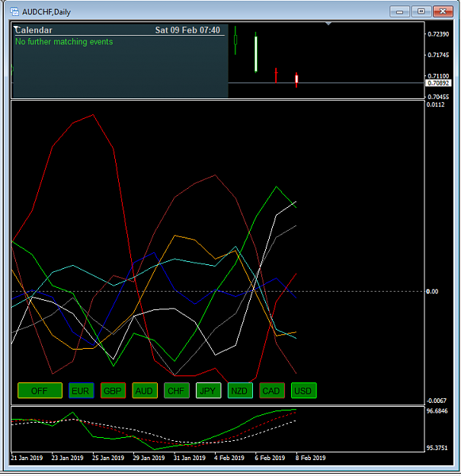Collapse the Calendar panel corner arrow
Image resolution: width=461 pixels, height=476 pixels.
[x=15, y=28]
